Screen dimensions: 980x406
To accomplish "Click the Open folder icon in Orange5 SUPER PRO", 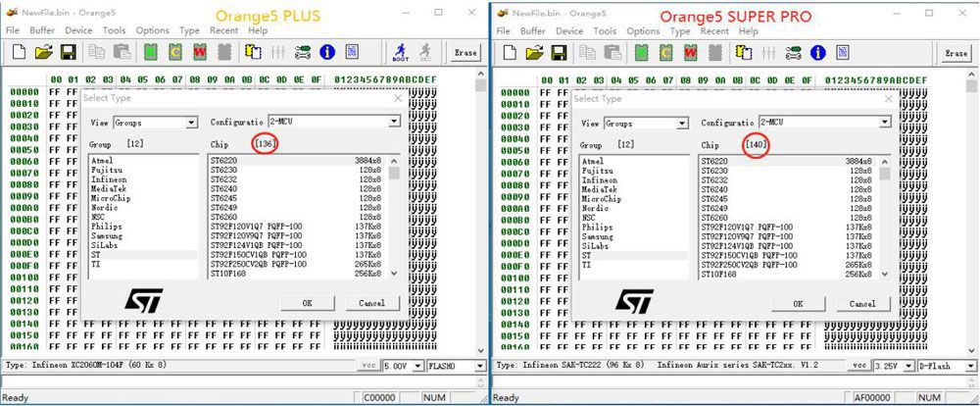I will pyautogui.click(x=532, y=52).
